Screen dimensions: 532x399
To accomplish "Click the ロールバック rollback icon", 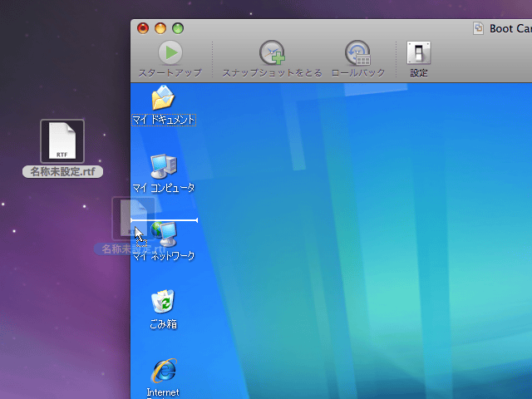I will 358,52.
